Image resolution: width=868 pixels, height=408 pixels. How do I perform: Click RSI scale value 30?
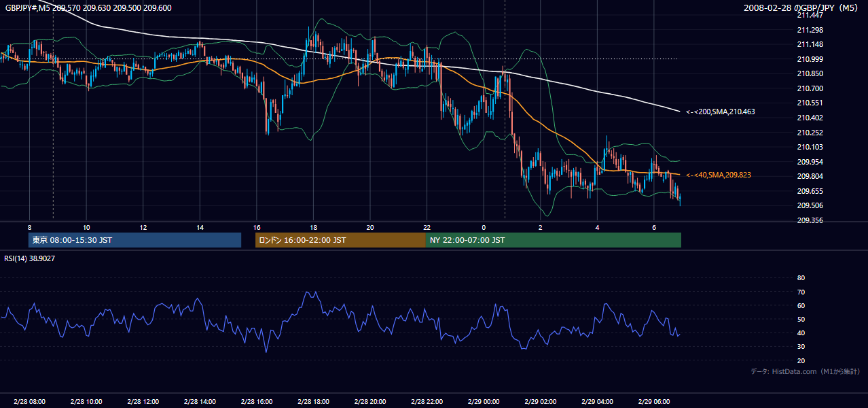pos(801,347)
